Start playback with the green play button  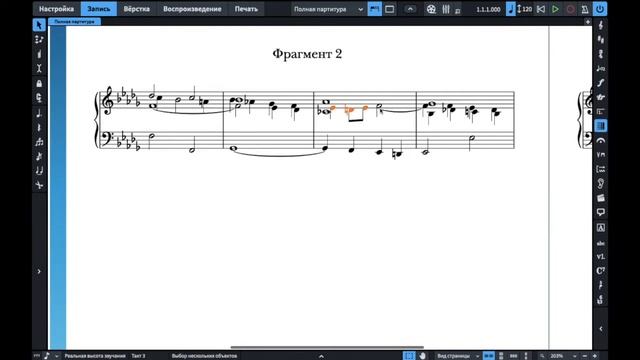(x=555, y=9)
